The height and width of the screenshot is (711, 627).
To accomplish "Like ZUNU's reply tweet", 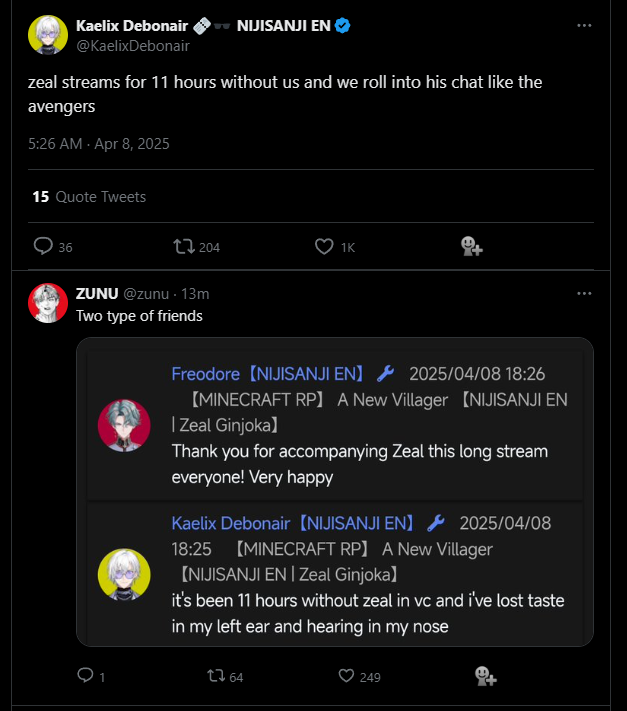I will click(347, 676).
